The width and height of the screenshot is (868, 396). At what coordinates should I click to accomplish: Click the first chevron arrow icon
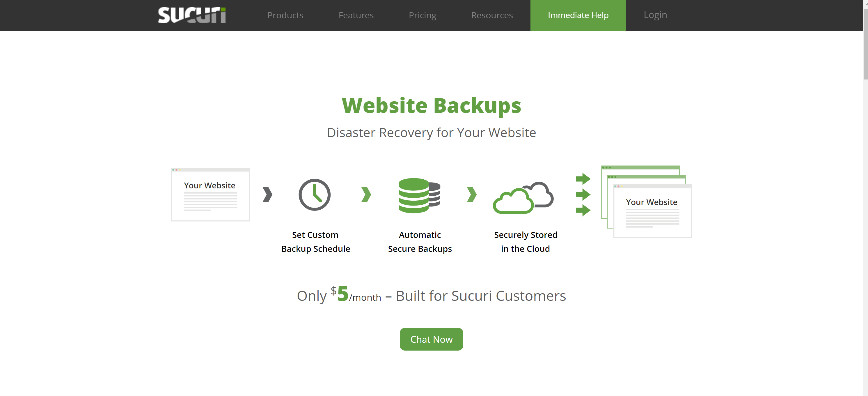click(268, 195)
